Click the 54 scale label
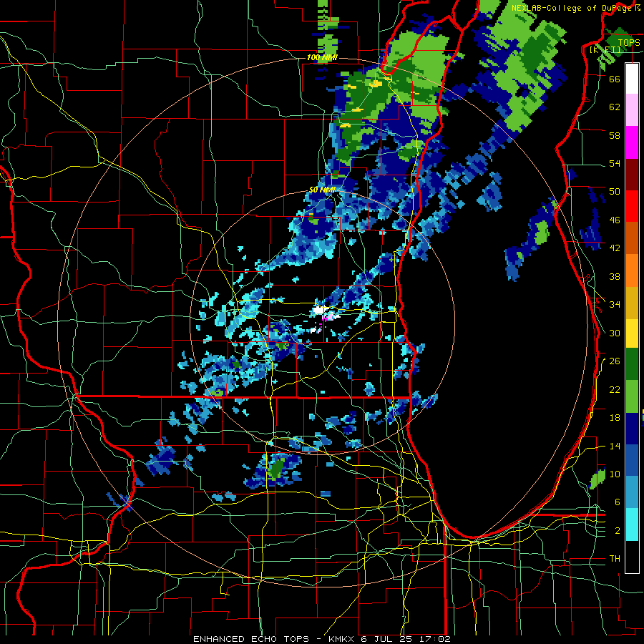644x644 pixels. pos(615,163)
